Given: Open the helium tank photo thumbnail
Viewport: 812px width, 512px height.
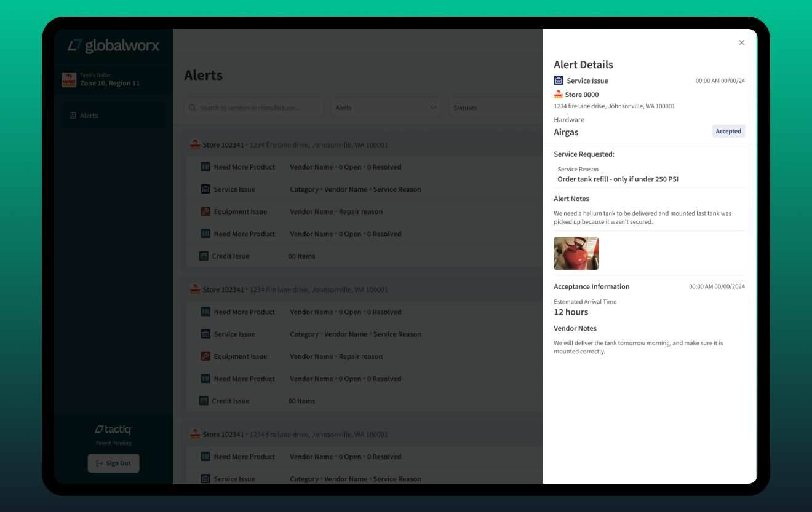Looking at the screenshot, I should [576, 253].
